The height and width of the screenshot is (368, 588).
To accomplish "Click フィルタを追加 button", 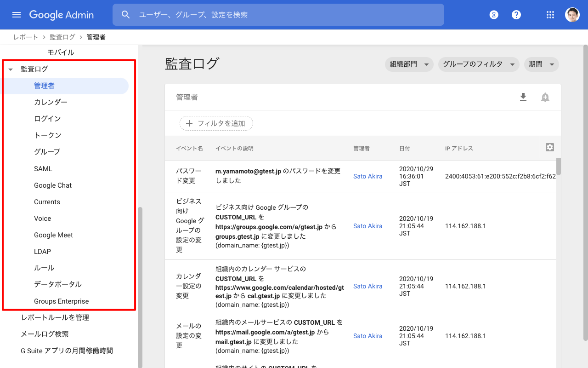I will (x=216, y=123).
